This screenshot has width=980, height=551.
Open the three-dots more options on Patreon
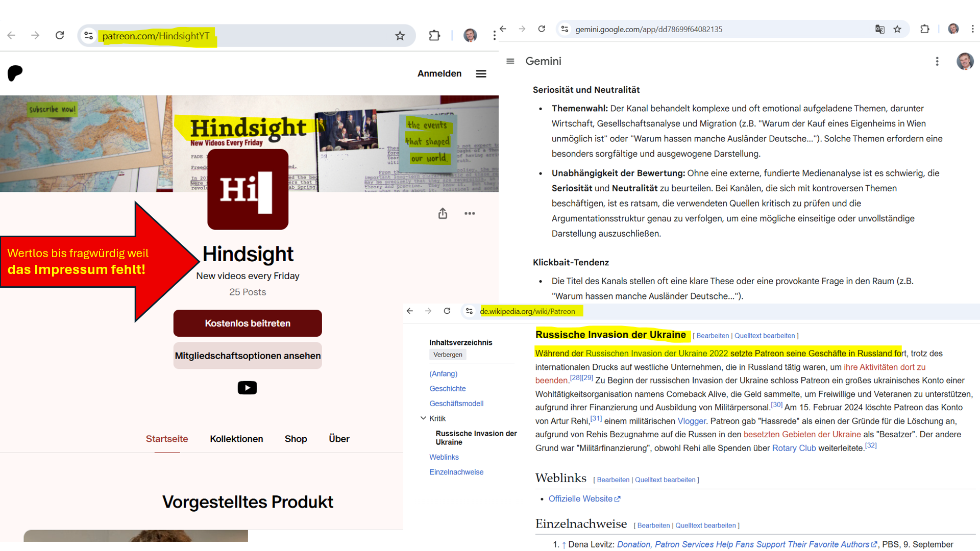(x=470, y=213)
